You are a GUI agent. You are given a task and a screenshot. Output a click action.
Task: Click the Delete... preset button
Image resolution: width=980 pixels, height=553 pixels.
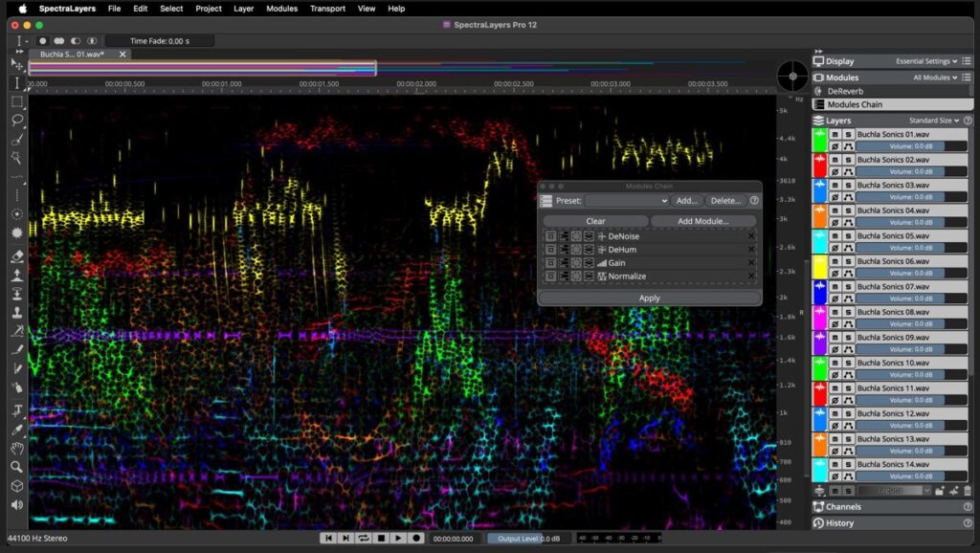coord(725,201)
